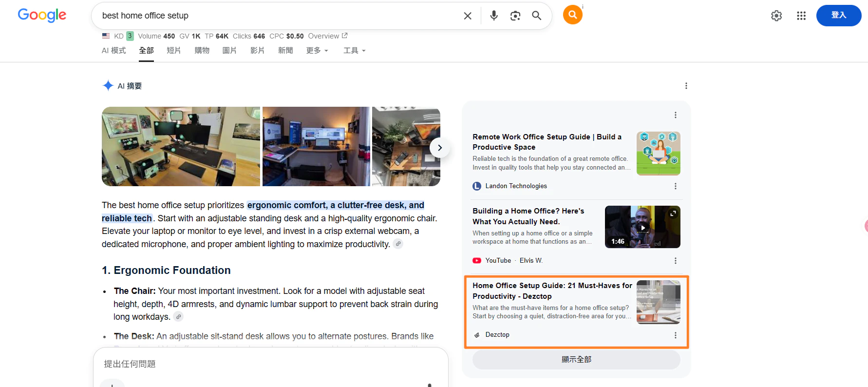
Task: Click the GV 1K metric
Action: pos(190,36)
